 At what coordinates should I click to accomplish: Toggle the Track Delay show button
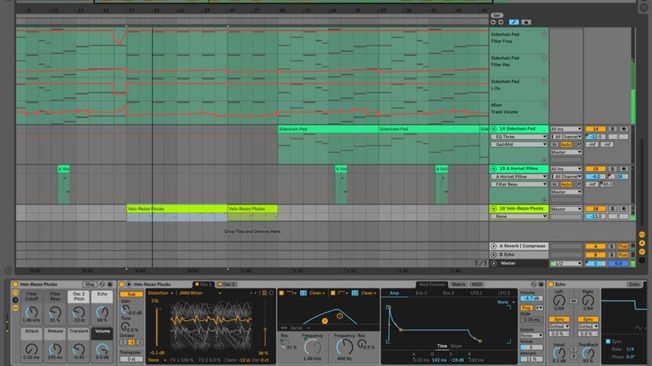tap(642, 260)
